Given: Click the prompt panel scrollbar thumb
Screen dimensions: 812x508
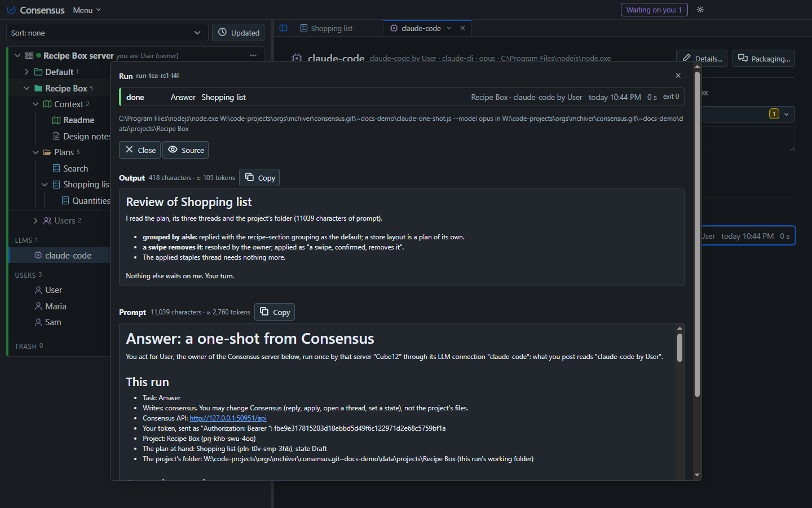Looking at the screenshot, I should (679, 348).
